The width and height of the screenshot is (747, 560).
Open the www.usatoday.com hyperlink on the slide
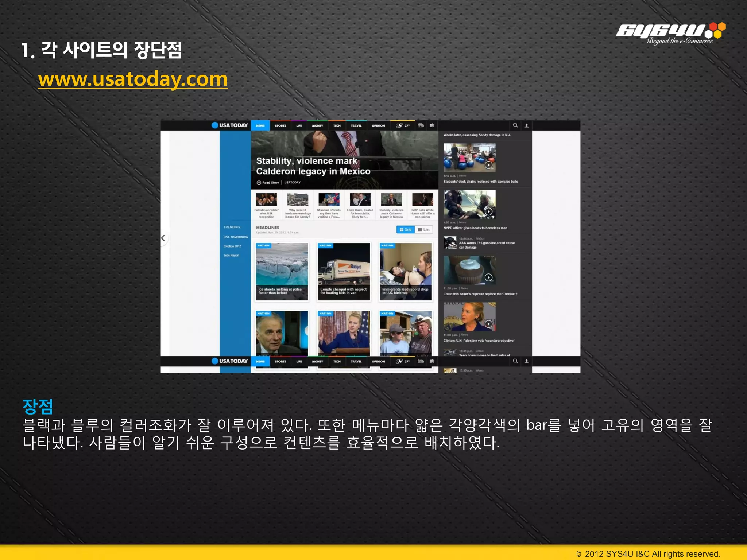click(133, 79)
